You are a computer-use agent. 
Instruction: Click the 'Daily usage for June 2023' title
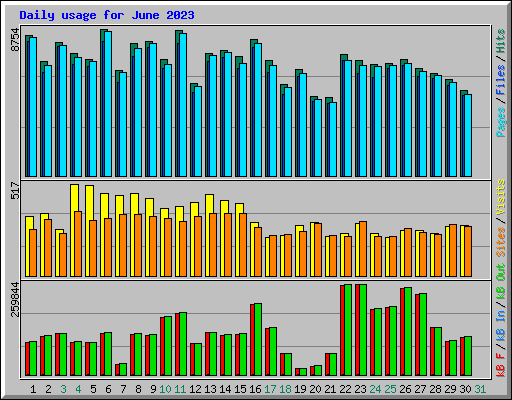coord(107,15)
